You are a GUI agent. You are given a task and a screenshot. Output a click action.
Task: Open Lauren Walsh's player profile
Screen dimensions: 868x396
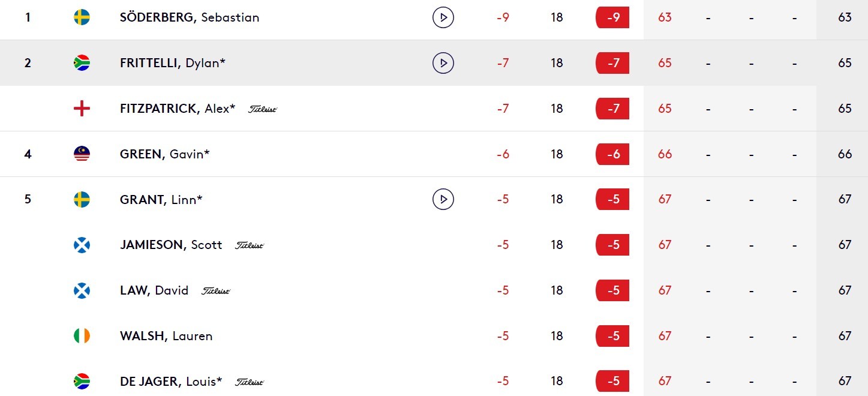click(166, 336)
